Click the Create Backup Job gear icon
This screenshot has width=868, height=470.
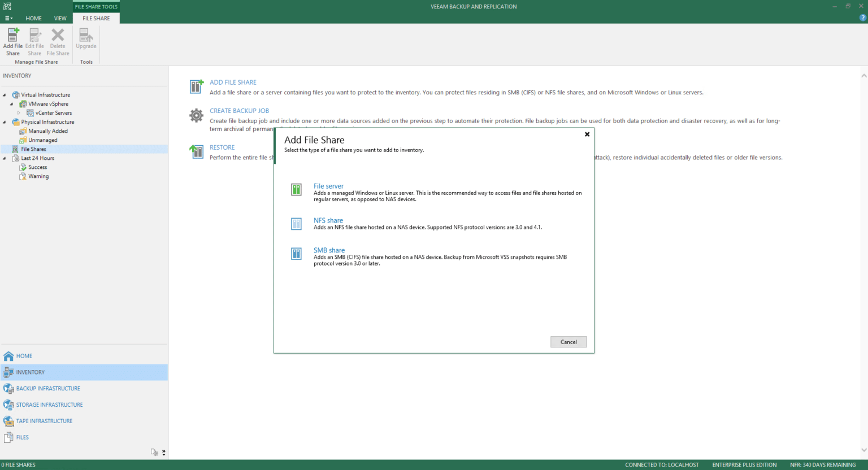pos(196,115)
